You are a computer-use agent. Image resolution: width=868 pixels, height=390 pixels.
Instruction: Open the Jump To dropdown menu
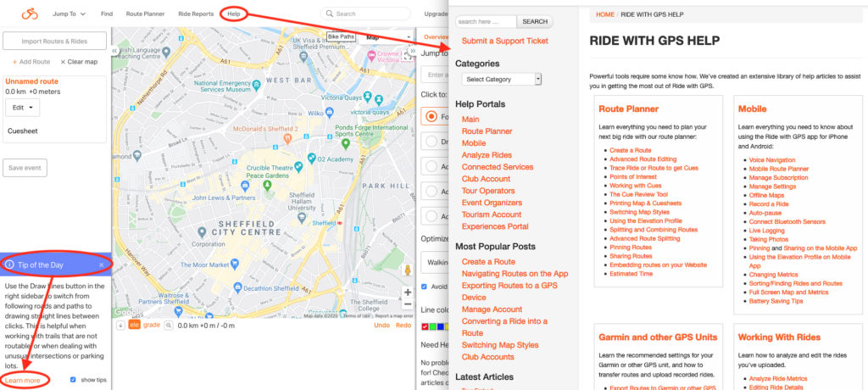70,14
